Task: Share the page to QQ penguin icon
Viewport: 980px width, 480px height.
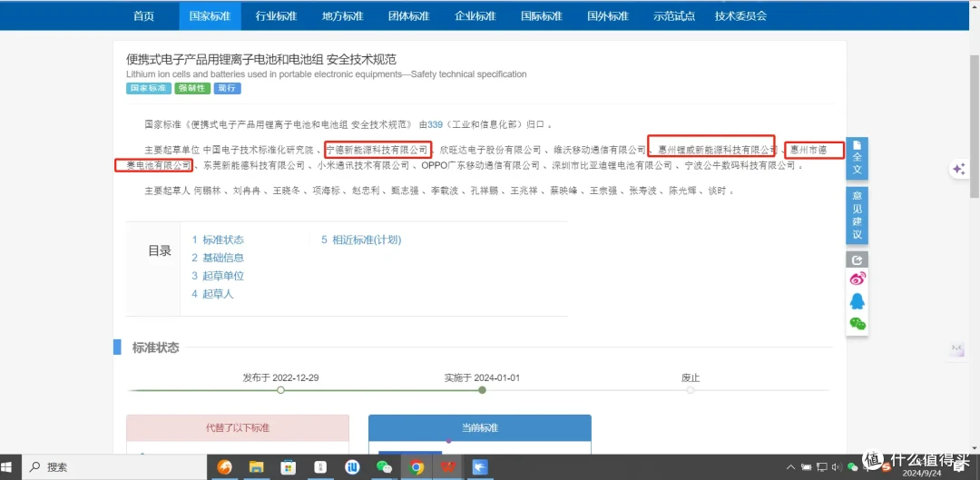Action: point(857,301)
